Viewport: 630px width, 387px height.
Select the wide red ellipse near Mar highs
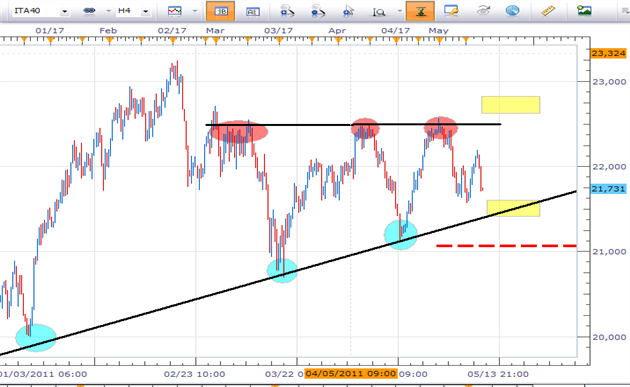coord(239,131)
